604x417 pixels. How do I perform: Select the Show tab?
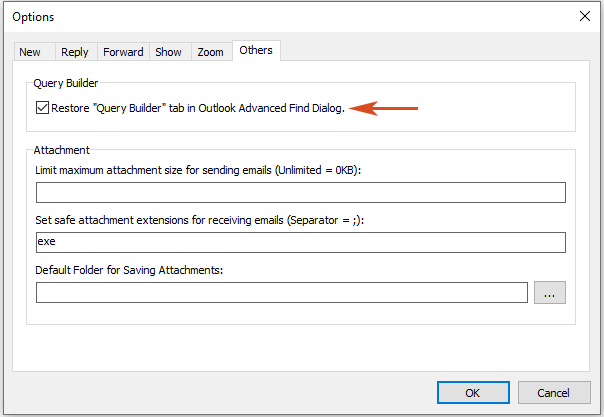[x=169, y=52]
